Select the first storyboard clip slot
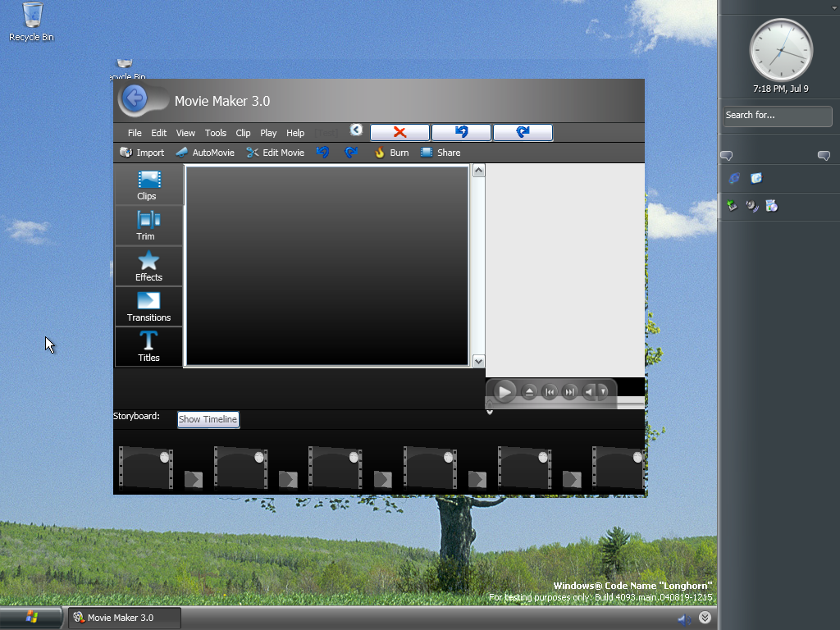 point(146,468)
